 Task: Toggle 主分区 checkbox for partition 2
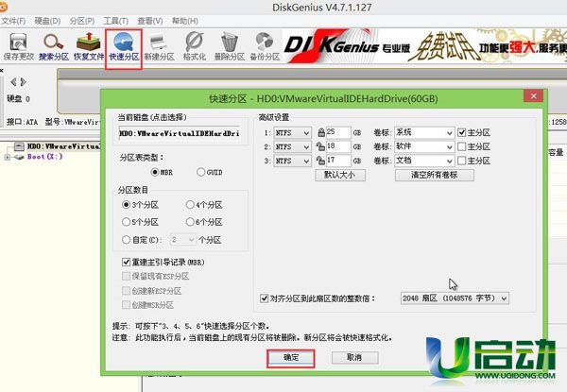coord(462,146)
